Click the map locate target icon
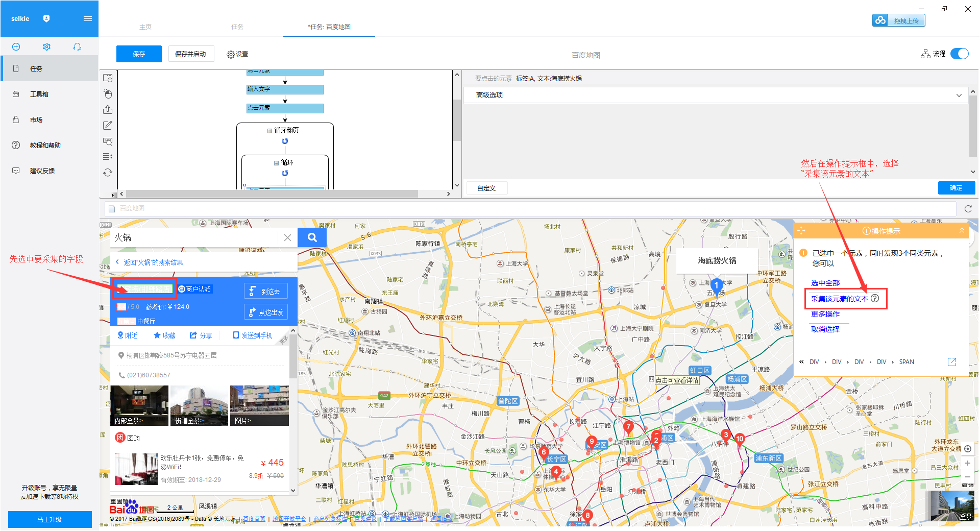Image resolution: width=980 pixels, height=531 pixels. (x=967, y=449)
